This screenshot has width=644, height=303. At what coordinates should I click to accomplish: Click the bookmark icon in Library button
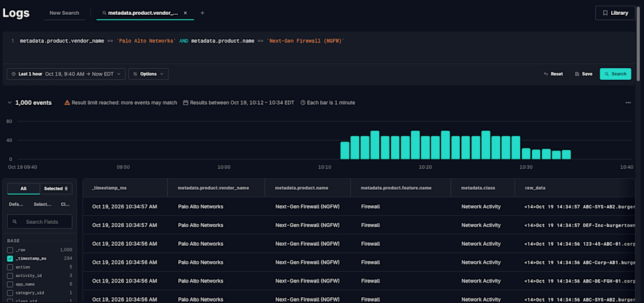pos(605,13)
